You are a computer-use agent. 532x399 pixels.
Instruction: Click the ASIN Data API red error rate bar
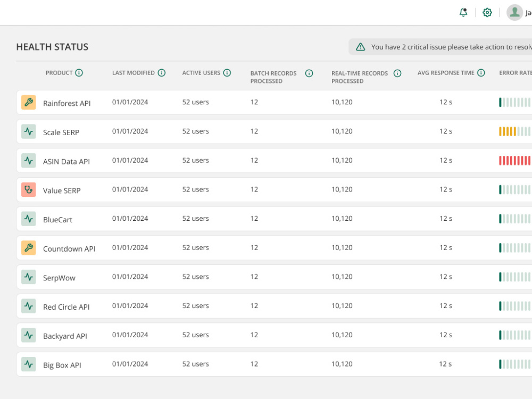pos(515,161)
